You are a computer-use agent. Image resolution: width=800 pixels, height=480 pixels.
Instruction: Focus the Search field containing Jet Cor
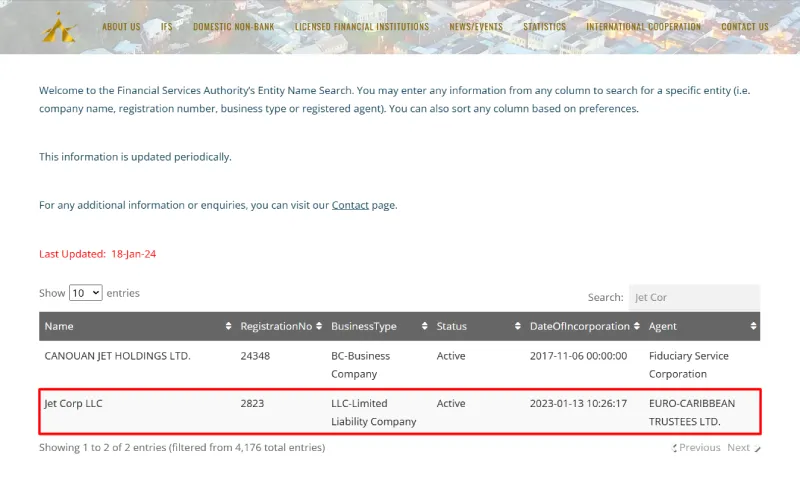(x=694, y=297)
